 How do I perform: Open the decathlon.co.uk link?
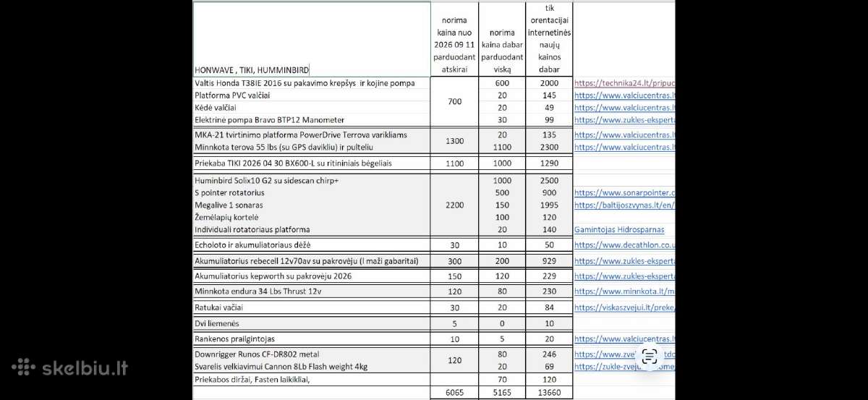coord(625,245)
